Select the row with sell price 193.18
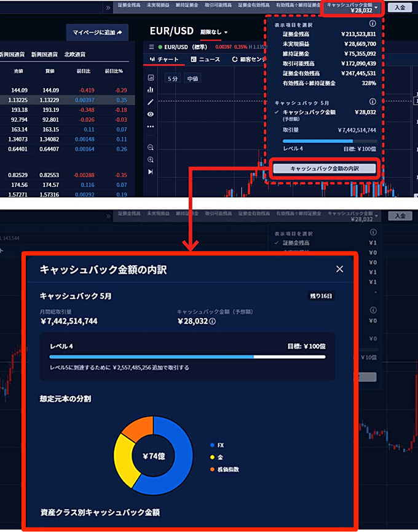This screenshot has width=418, height=532. click(x=68, y=110)
